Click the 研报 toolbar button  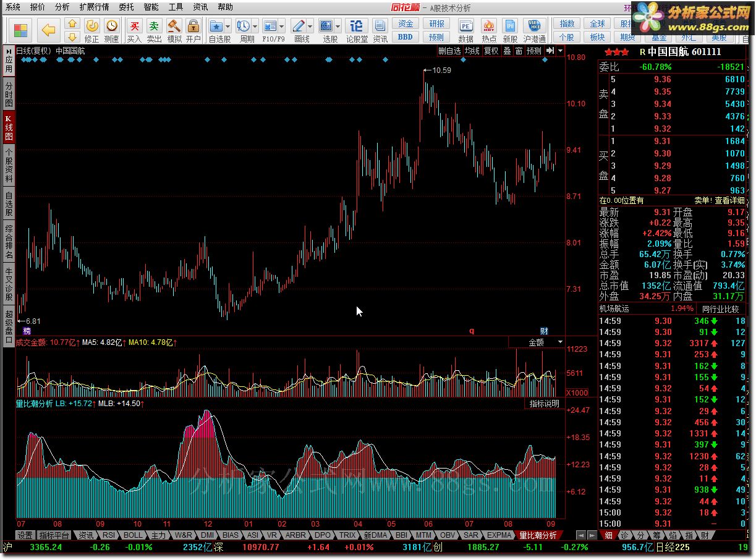click(x=437, y=23)
